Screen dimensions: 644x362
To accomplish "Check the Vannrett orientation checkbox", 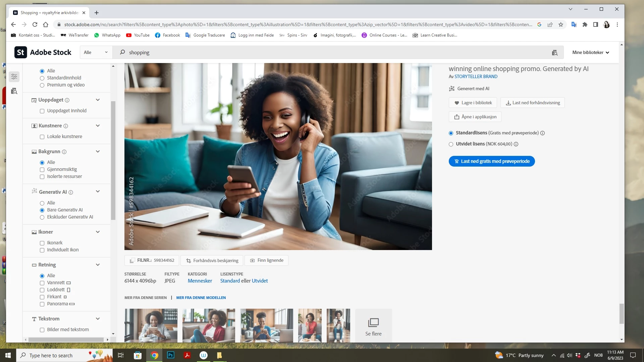I will [42, 283].
